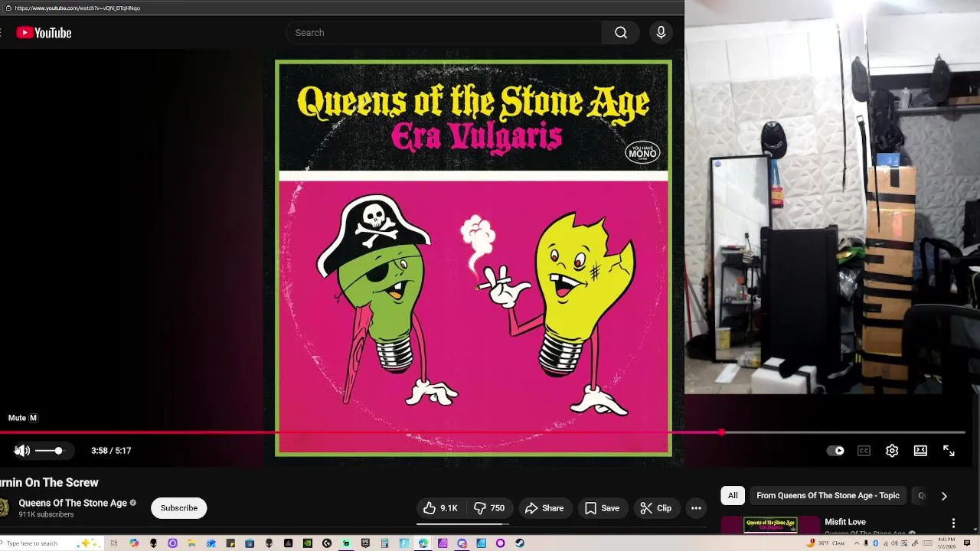Like the video (9.1K thumbs up)
Screen dimensions: 980x551
tap(440, 508)
